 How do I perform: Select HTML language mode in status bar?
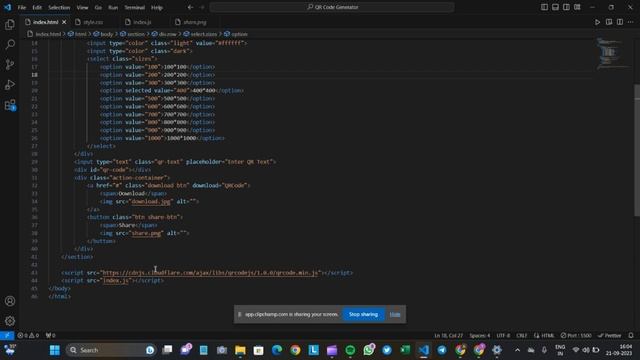[544, 336]
